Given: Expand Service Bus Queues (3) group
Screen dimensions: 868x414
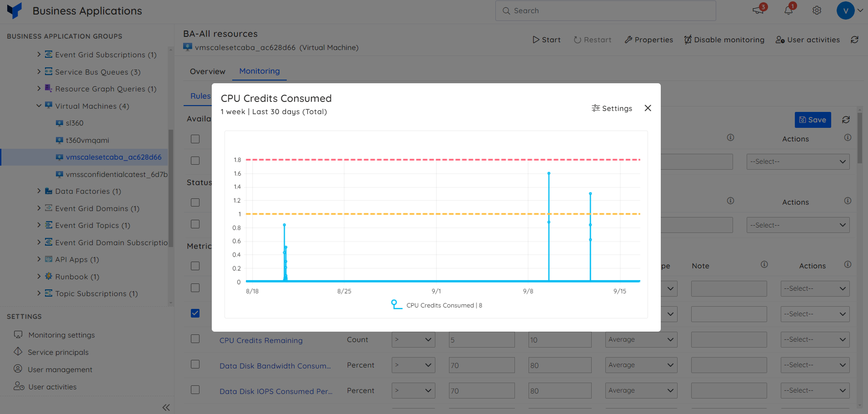Looking at the screenshot, I should click(39, 71).
